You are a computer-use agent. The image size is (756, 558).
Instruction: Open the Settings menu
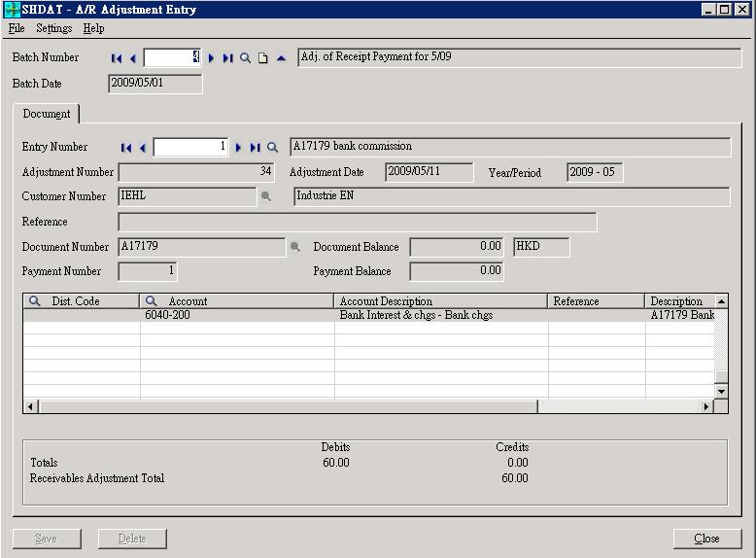pyautogui.click(x=53, y=29)
